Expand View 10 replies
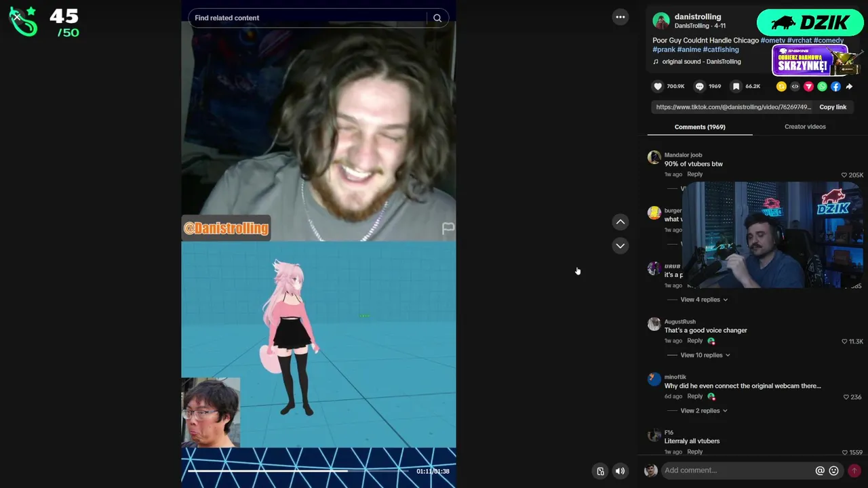The height and width of the screenshot is (488, 868). pos(705,355)
